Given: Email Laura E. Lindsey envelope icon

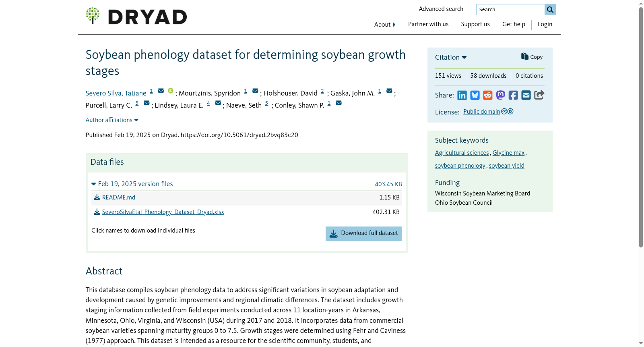Looking at the screenshot, I should (218, 103).
